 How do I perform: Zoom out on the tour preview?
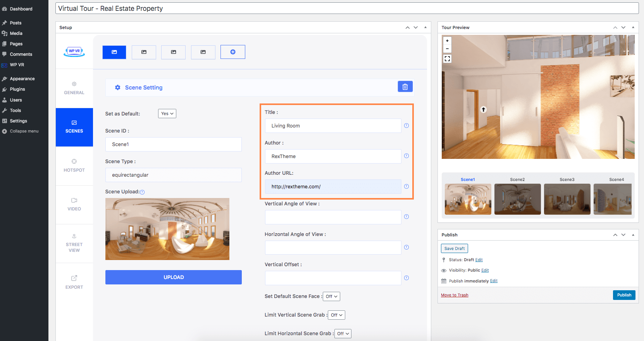447,49
